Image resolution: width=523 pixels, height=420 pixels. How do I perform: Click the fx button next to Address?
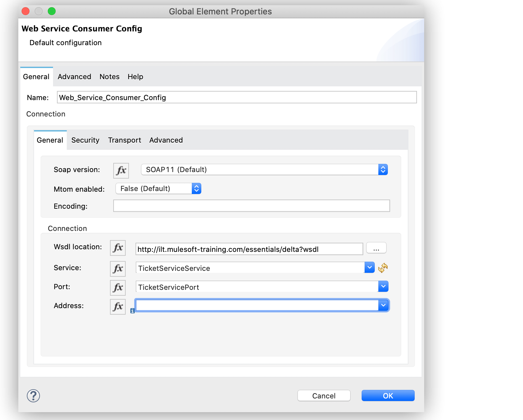(x=118, y=306)
